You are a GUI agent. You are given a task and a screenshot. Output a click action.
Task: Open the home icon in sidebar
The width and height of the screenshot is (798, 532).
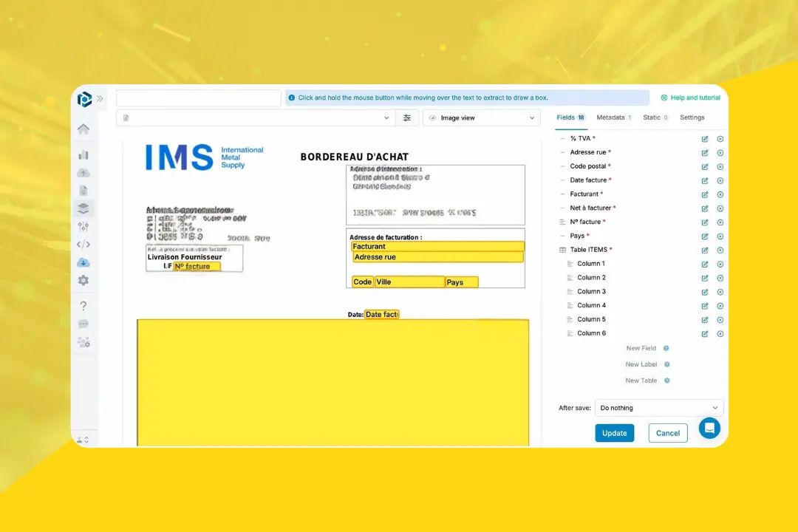point(83,129)
